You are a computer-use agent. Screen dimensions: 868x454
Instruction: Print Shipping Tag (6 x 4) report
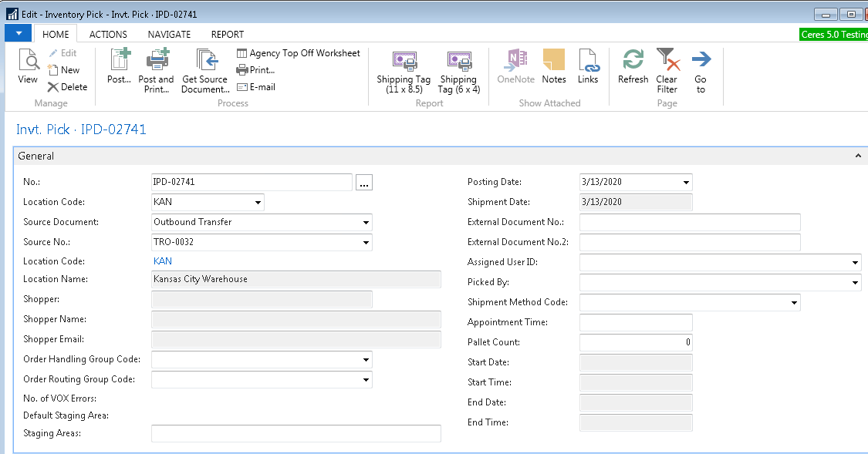(459, 62)
